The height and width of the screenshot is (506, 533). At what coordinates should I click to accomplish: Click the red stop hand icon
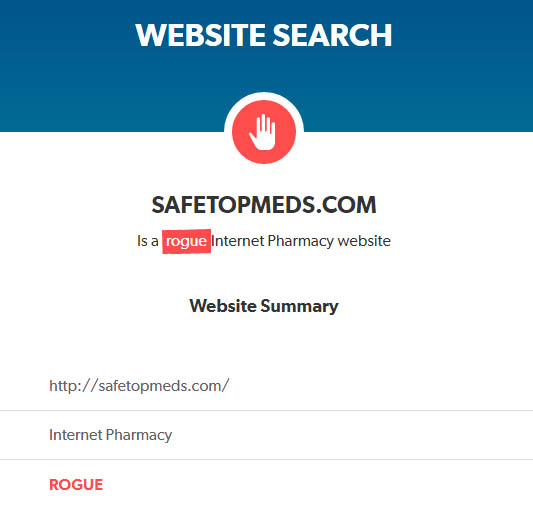click(264, 132)
